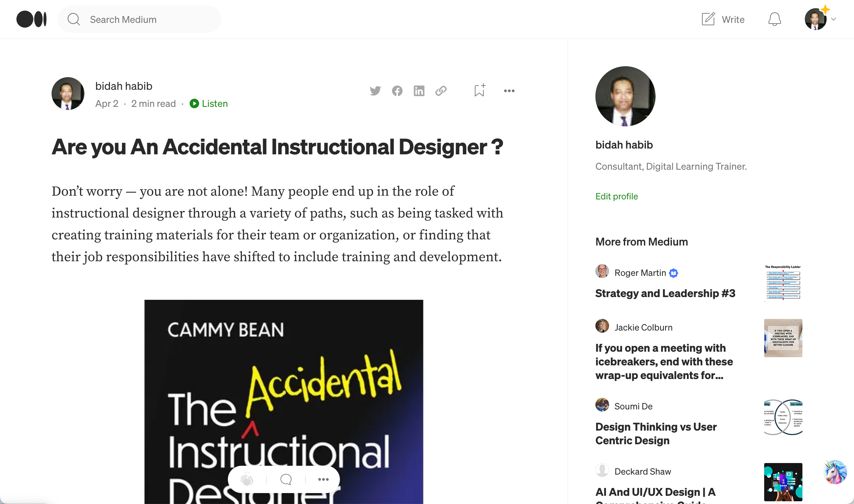854x504 pixels.
Task: Open the icebreakers article thumbnail
Action: tap(783, 338)
